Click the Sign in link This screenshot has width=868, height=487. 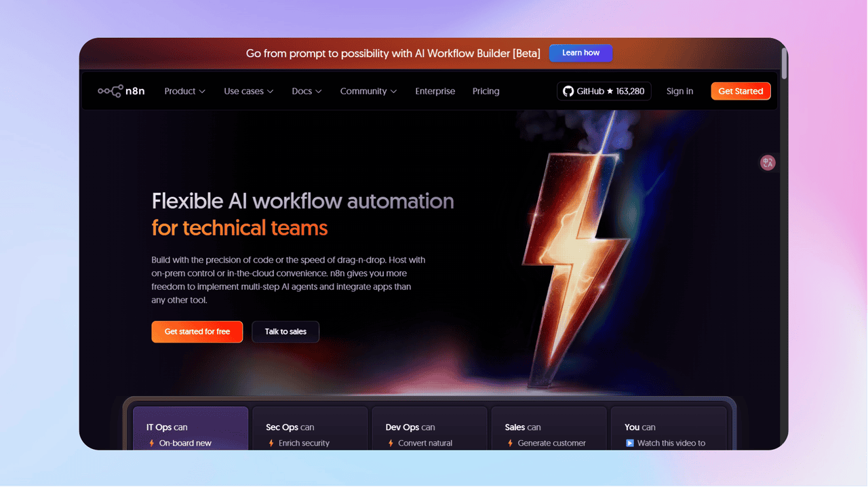679,91
